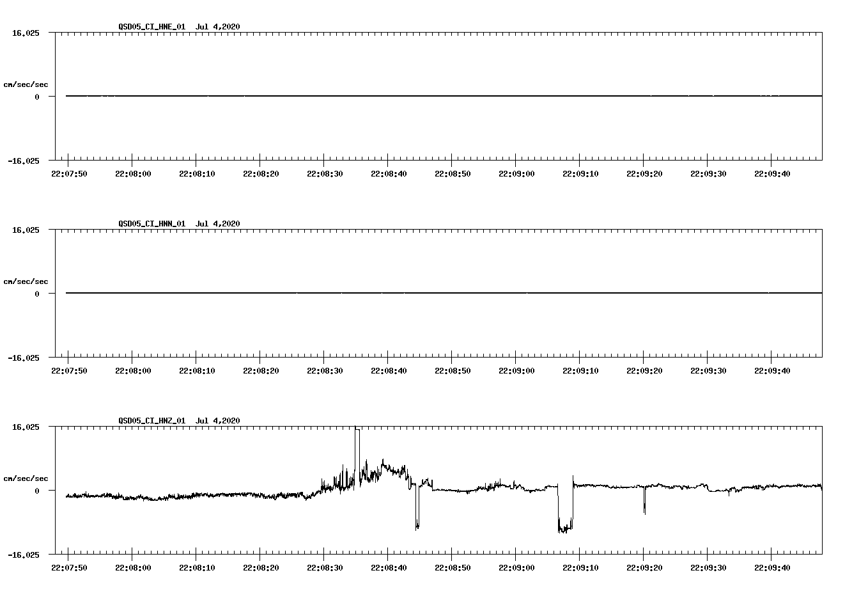Pick 22:07:50 time label under HNZ plot
Screen dimensions: 868x591
(x=69, y=567)
